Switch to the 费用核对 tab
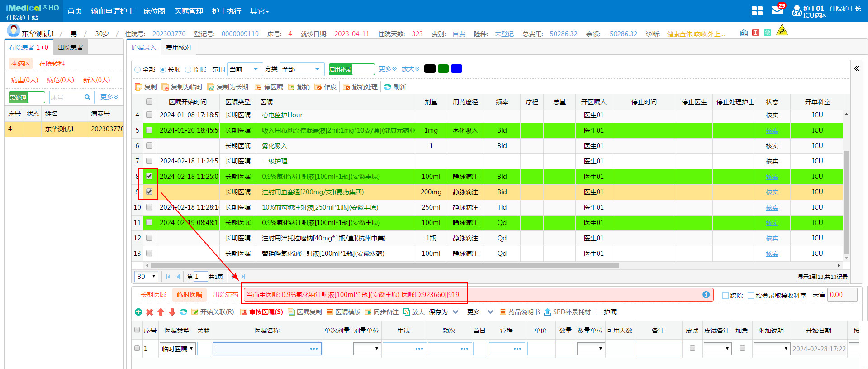 point(179,48)
